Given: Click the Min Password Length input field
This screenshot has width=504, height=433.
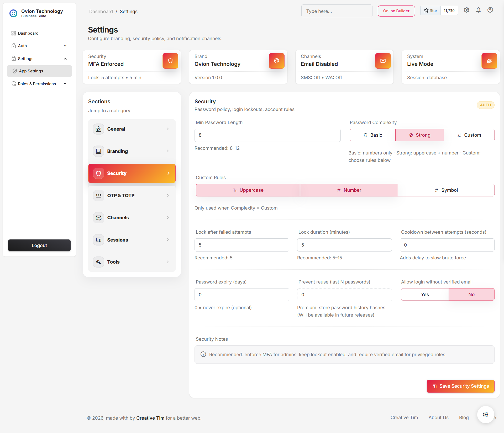Looking at the screenshot, I should 267,135.
